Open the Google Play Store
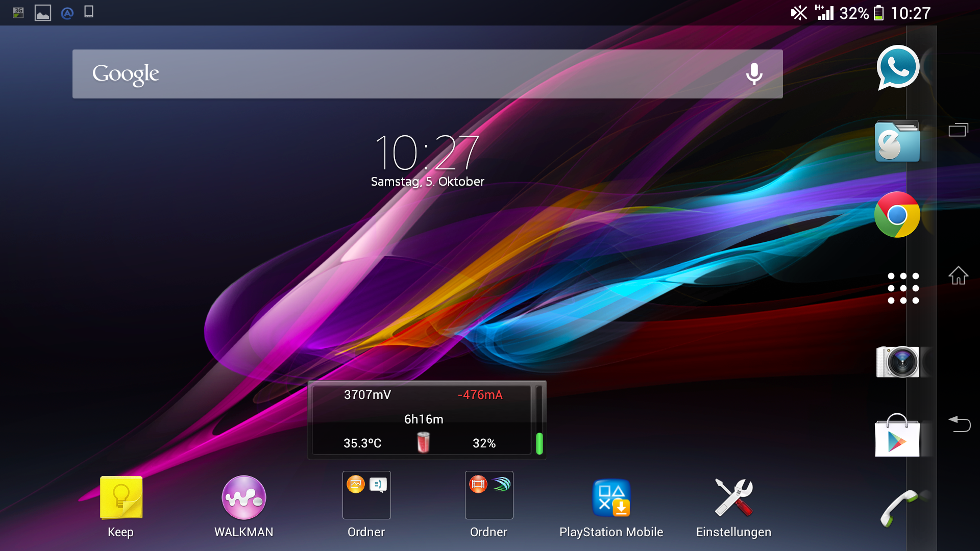This screenshot has width=980, height=551. [897, 437]
